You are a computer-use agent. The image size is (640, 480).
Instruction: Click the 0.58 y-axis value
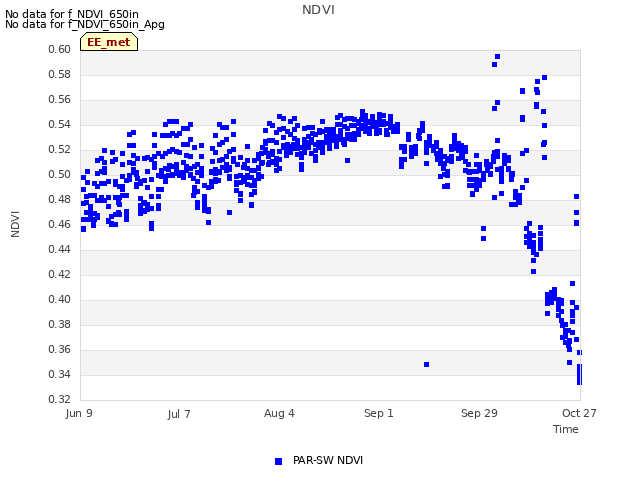point(60,75)
